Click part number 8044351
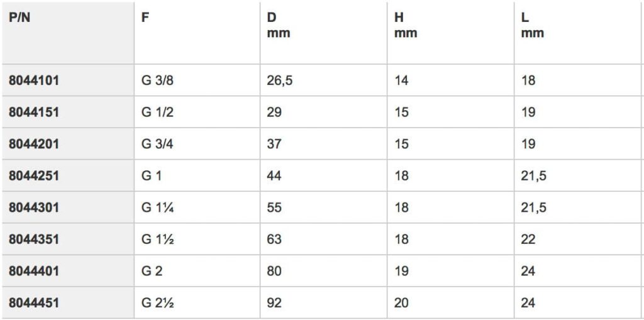 tap(34, 240)
